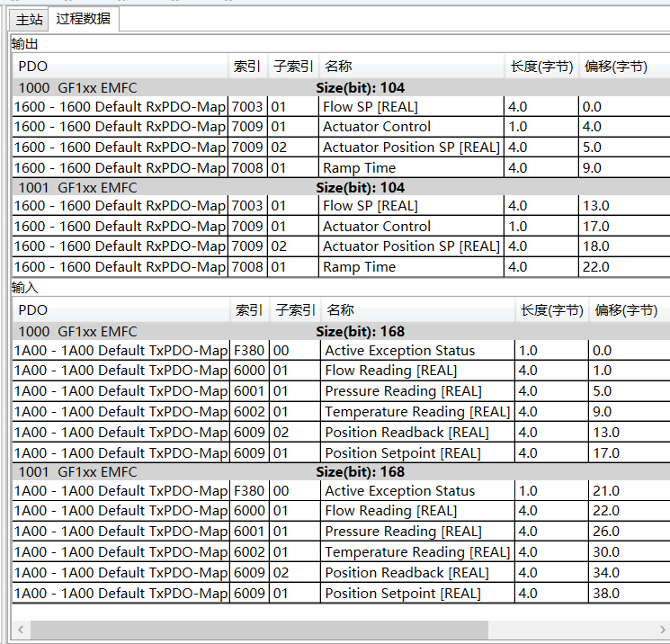Click Position Readback [REAL] at offset 34.0
This screenshot has height=644, width=670.
tap(406, 573)
